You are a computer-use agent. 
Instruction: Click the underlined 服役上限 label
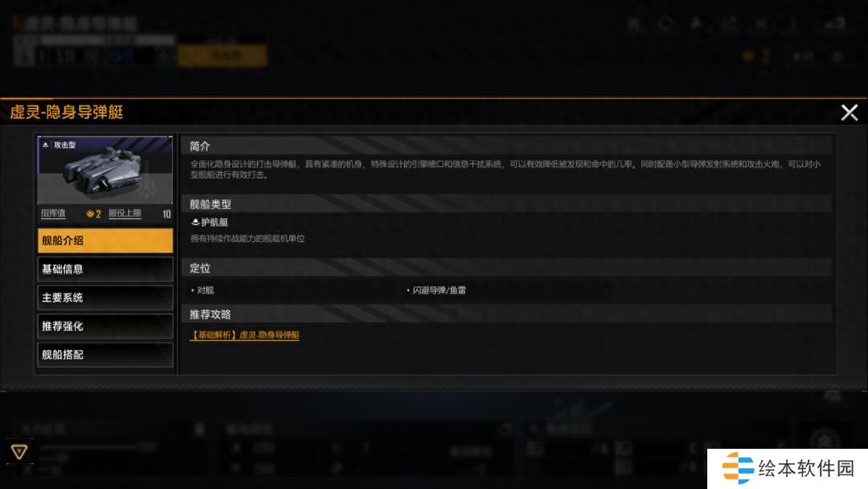(x=125, y=213)
